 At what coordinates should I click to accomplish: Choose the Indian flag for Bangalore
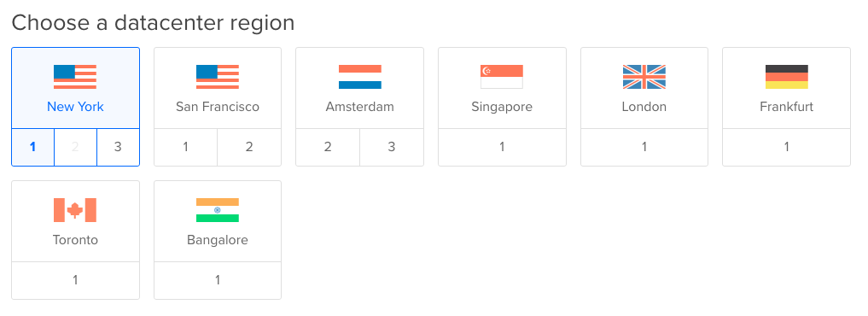(x=218, y=210)
